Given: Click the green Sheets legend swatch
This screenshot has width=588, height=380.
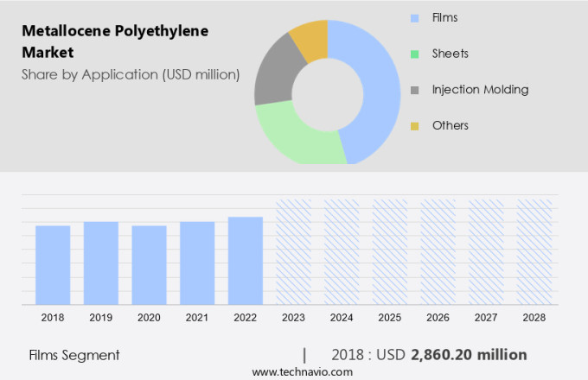Looking at the screenshot, I should [x=415, y=54].
